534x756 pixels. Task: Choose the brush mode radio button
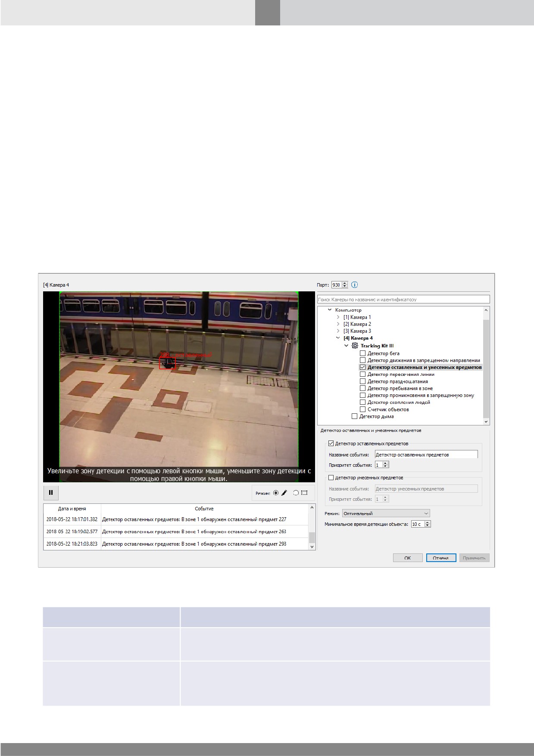click(x=276, y=493)
